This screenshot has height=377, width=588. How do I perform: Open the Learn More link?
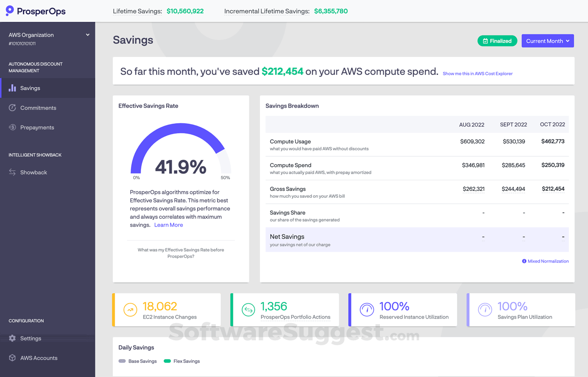(169, 224)
